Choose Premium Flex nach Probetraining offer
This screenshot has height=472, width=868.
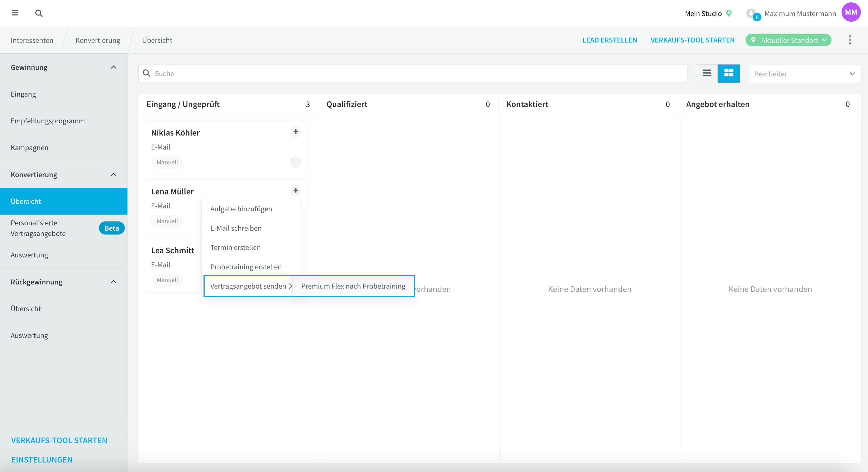(x=353, y=286)
